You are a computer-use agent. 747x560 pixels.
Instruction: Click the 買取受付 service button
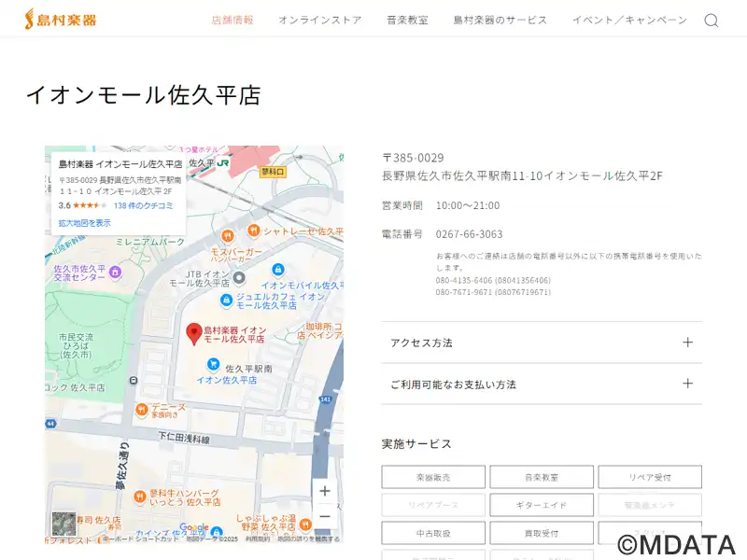[542, 533]
